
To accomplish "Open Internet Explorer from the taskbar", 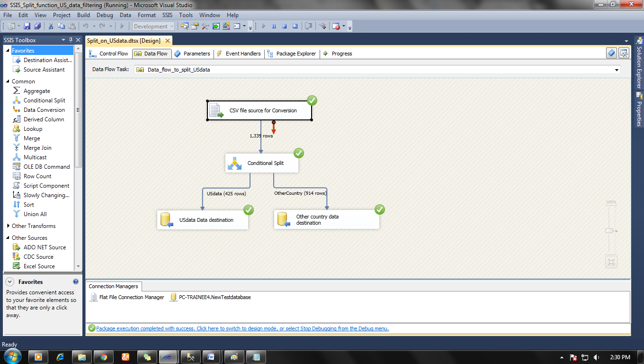I will 60,357.
